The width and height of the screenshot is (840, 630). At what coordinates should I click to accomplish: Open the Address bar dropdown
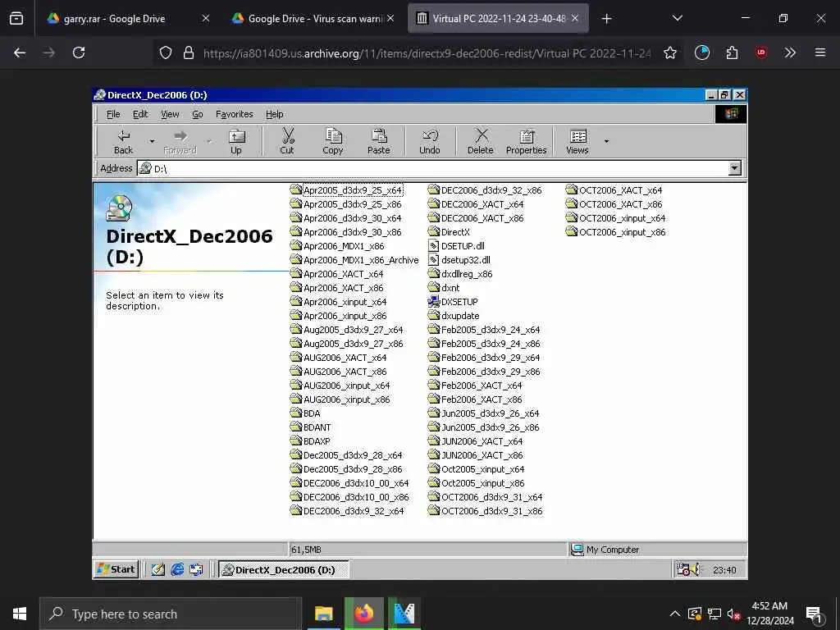click(x=734, y=168)
